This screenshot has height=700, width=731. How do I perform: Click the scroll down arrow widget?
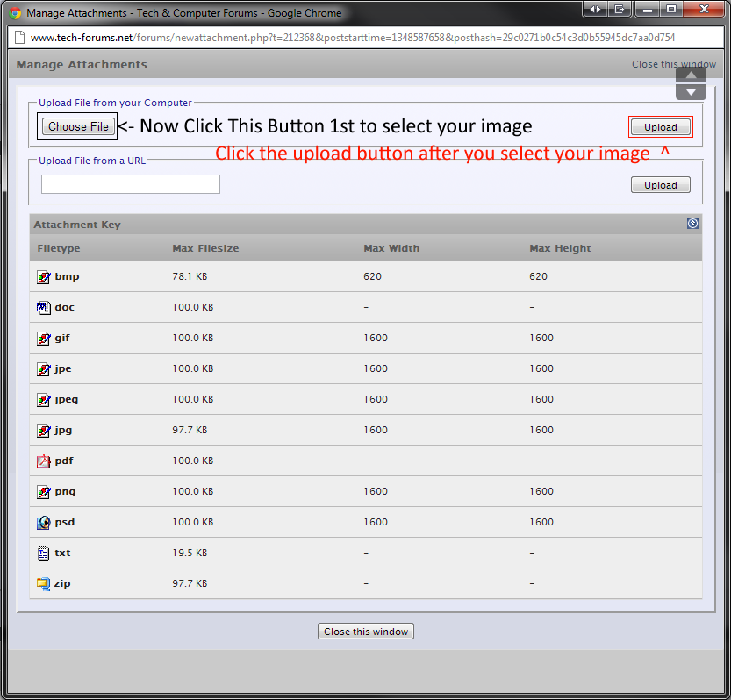(x=691, y=91)
